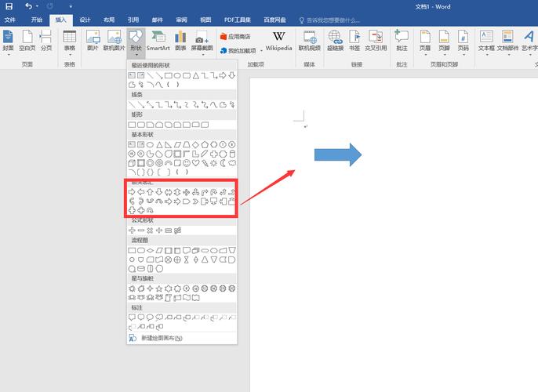The width and height of the screenshot is (538, 392).
Task: Open online pictures search
Action: pos(115,41)
